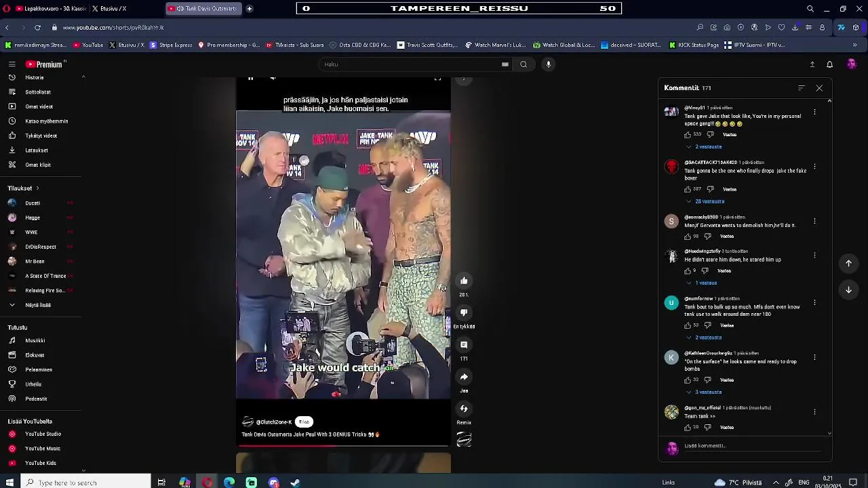
Task: Click the search magnifier button beside Haku
Action: click(x=524, y=64)
